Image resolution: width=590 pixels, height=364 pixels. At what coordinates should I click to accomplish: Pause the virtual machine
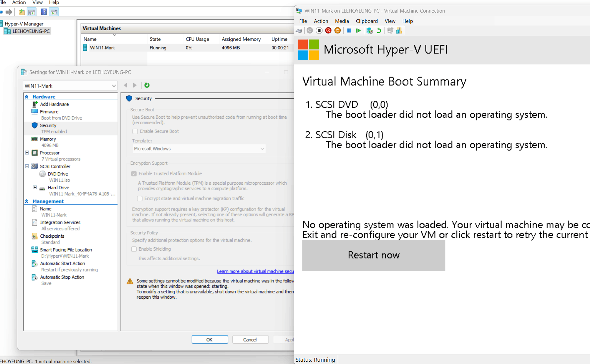click(x=349, y=30)
